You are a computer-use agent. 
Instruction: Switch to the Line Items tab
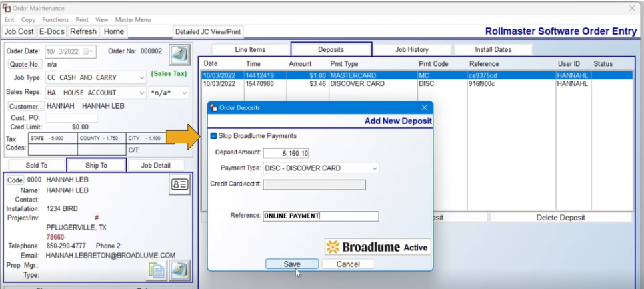(x=250, y=50)
